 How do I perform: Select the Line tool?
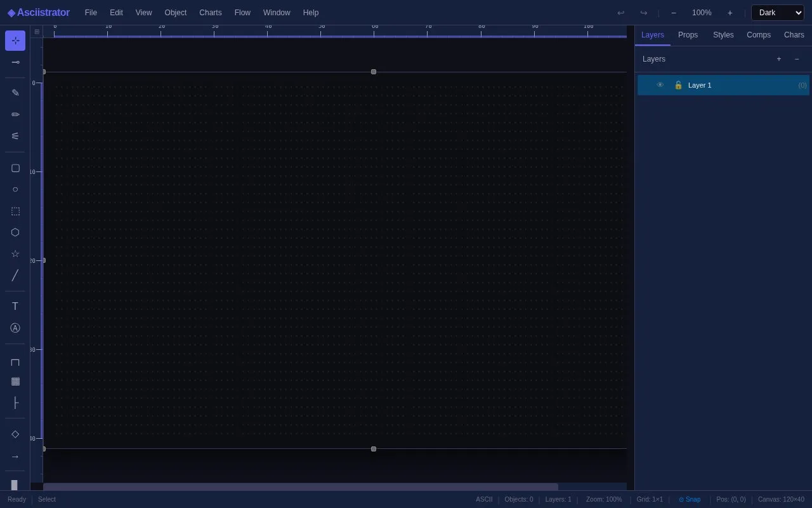click(x=15, y=276)
